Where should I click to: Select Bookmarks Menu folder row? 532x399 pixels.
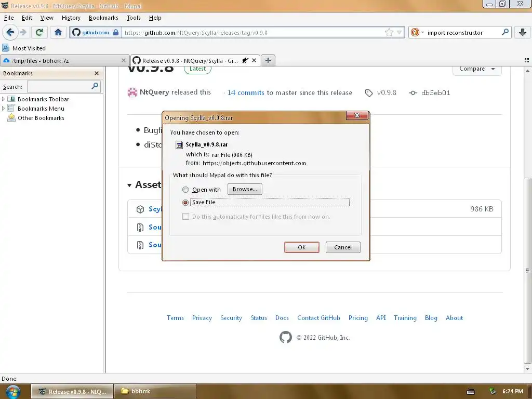(x=36, y=109)
